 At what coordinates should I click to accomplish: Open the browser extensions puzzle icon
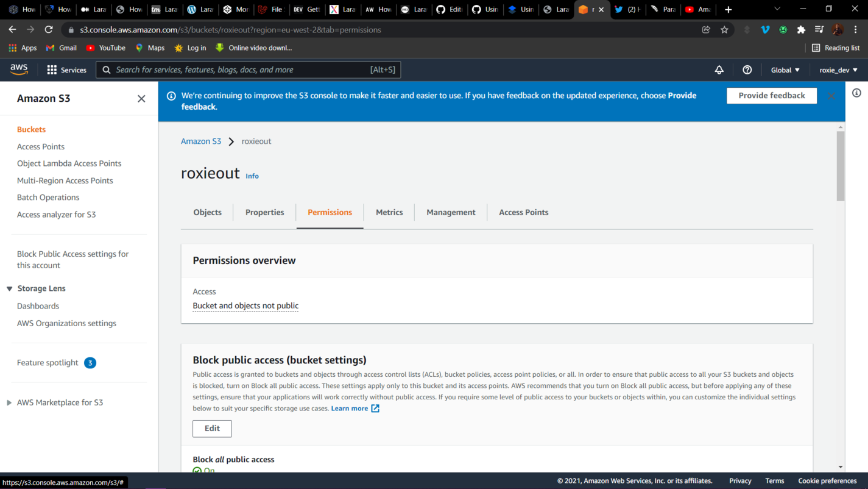click(x=801, y=30)
